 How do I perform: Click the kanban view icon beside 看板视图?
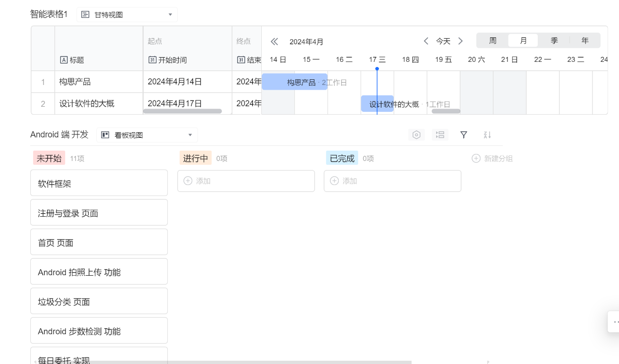tap(105, 135)
